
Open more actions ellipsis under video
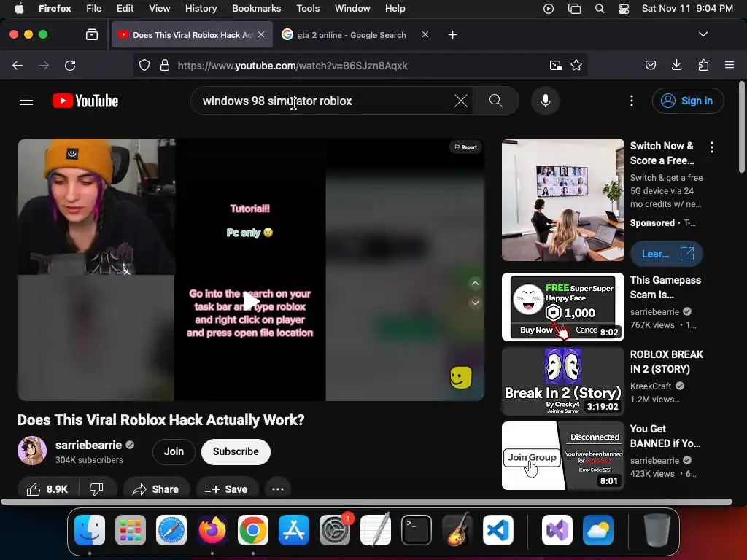click(x=278, y=489)
